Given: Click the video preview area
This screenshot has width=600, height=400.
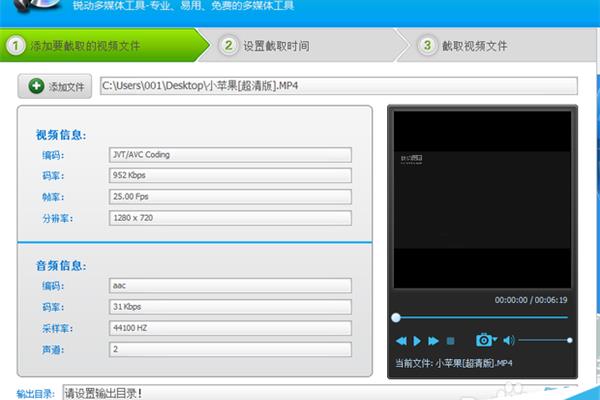Looking at the screenshot, I should coord(480,200).
